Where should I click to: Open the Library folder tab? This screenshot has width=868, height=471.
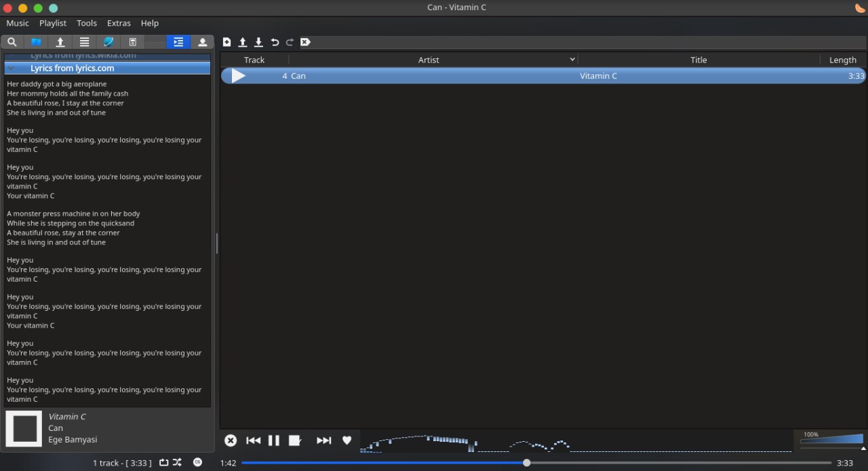coord(36,42)
